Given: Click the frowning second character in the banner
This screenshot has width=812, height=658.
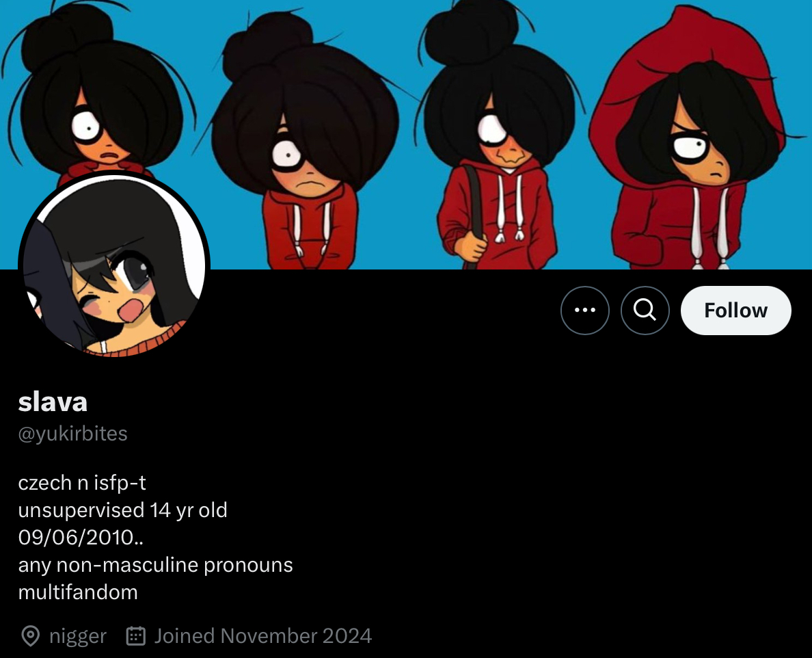Looking at the screenshot, I should (x=307, y=140).
